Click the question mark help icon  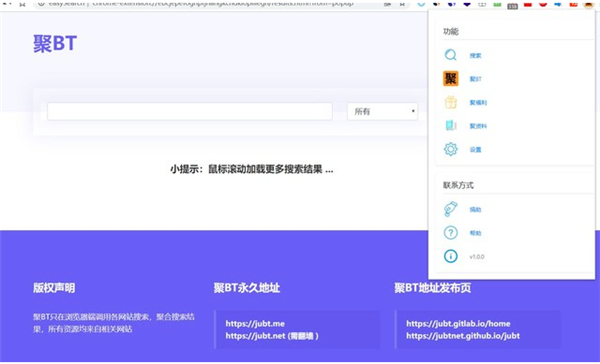(x=450, y=232)
